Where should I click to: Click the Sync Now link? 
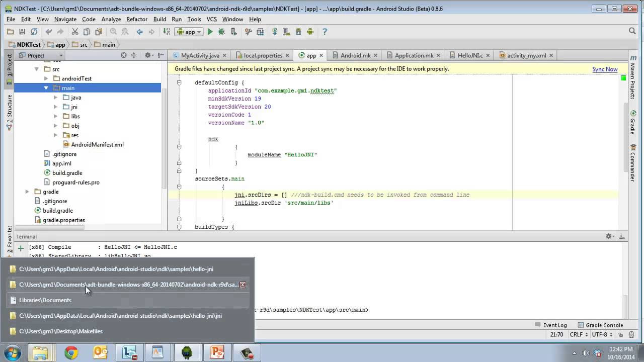[x=605, y=69]
